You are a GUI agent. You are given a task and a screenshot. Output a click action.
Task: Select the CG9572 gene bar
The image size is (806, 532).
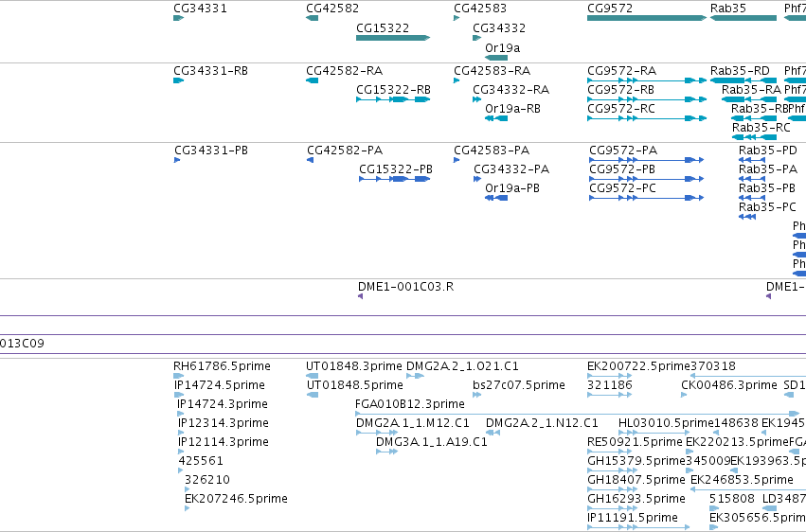647,18
